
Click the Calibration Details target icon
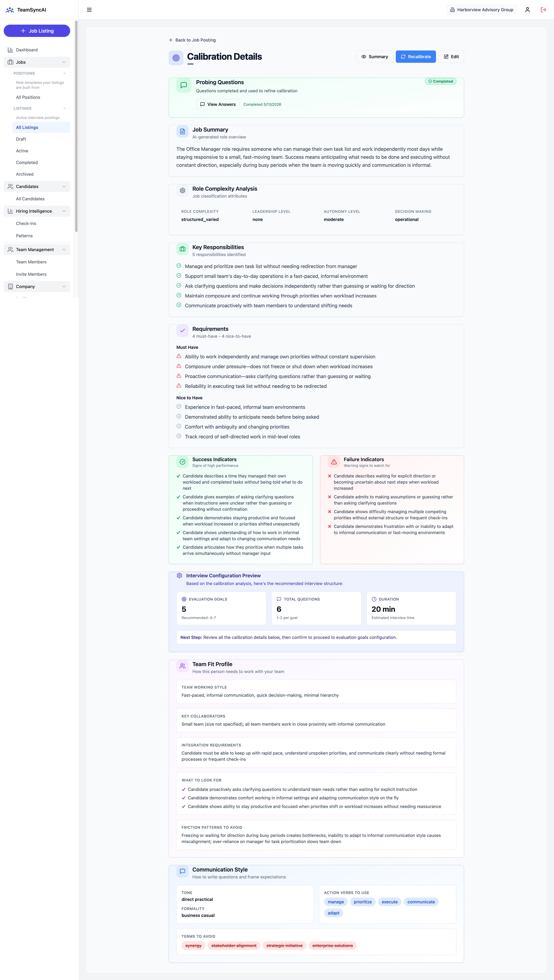coord(176,58)
